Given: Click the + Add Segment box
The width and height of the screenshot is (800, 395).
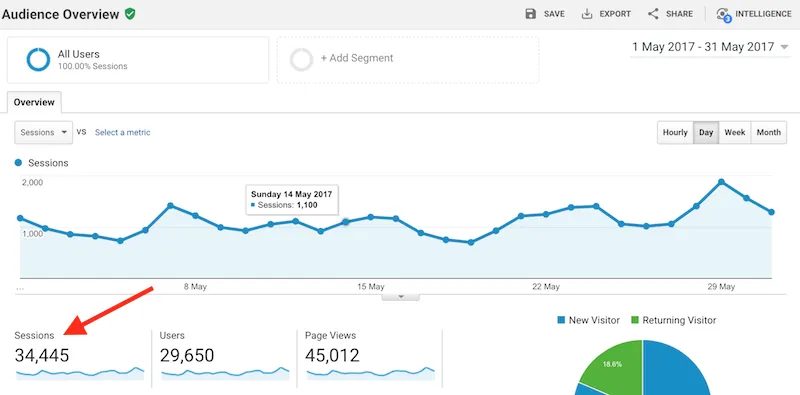Looking at the screenshot, I should click(408, 60).
